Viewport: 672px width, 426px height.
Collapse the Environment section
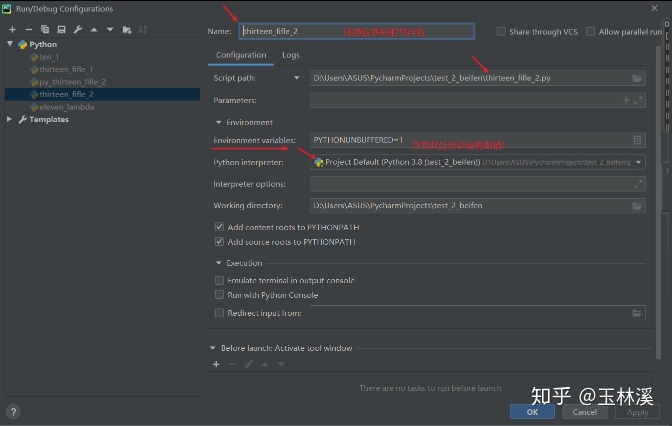tap(219, 123)
